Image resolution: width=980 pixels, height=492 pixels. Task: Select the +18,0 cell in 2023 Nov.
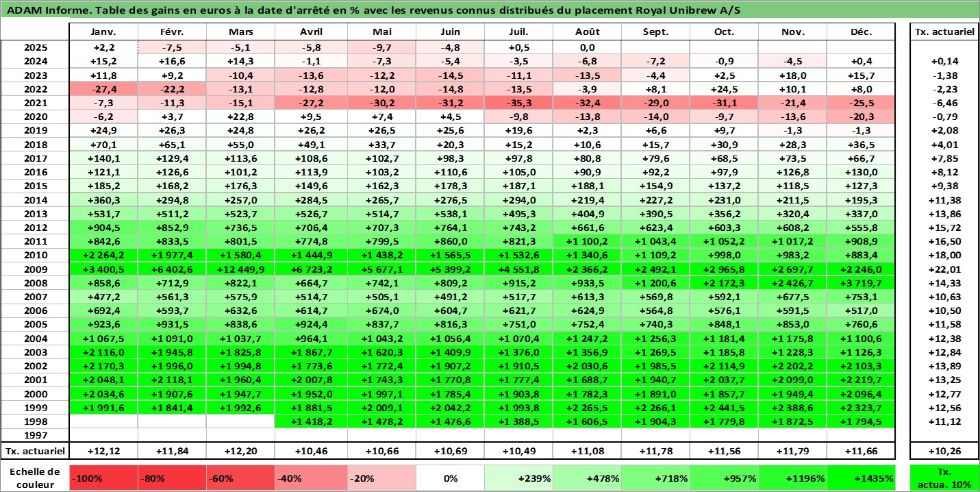point(793,75)
